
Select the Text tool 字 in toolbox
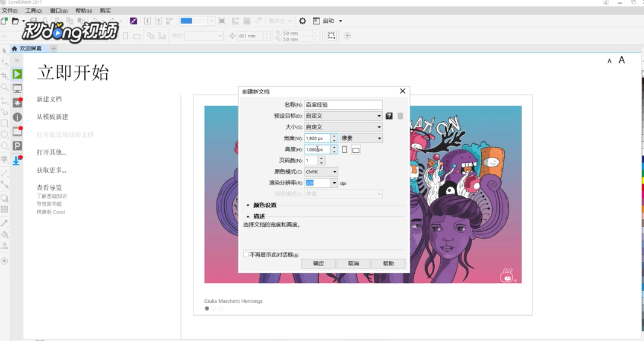(x=4, y=159)
